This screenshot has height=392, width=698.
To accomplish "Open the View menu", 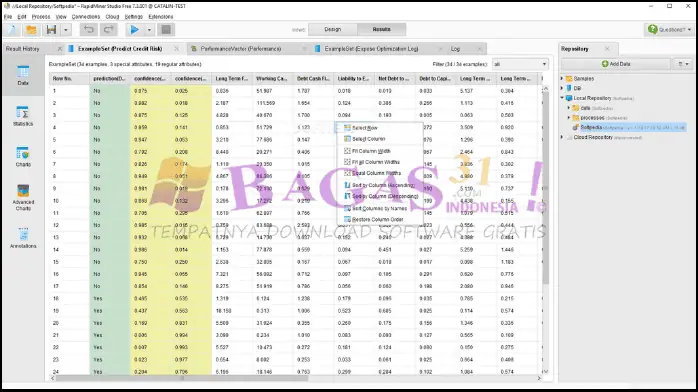I will (x=61, y=16).
